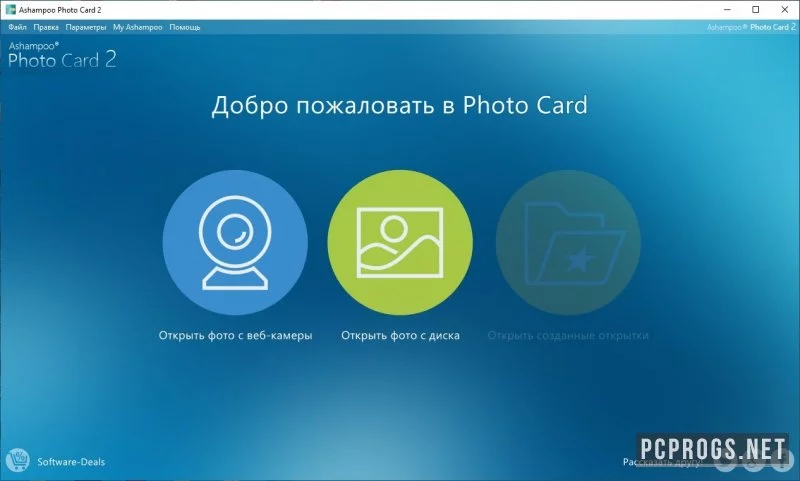Minimize the Ashampoo Photo Card window
The image size is (800, 481).
728,10
